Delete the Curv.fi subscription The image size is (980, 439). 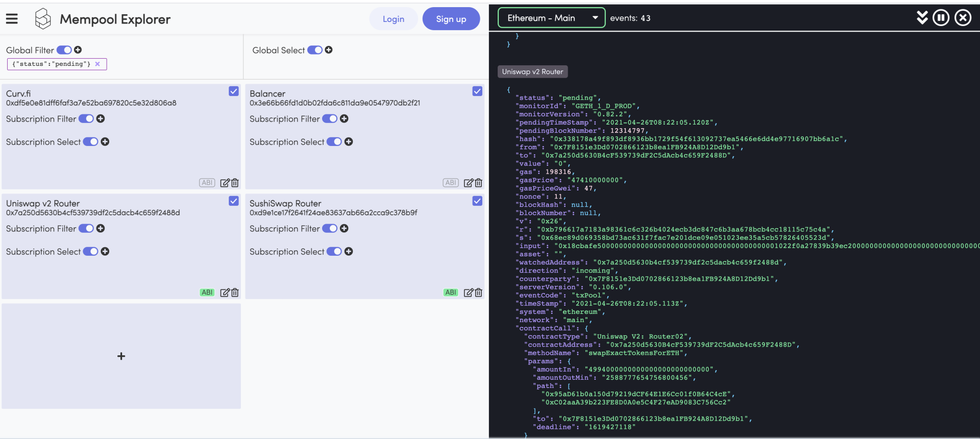point(235,183)
